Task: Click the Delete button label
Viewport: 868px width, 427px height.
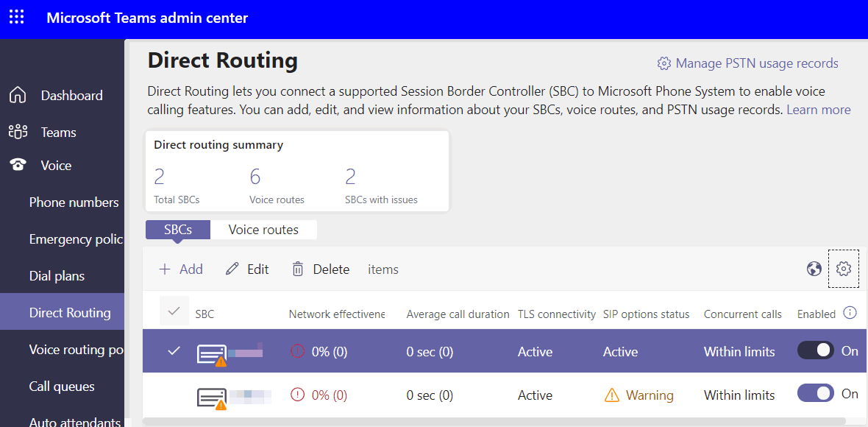Action: pos(331,269)
